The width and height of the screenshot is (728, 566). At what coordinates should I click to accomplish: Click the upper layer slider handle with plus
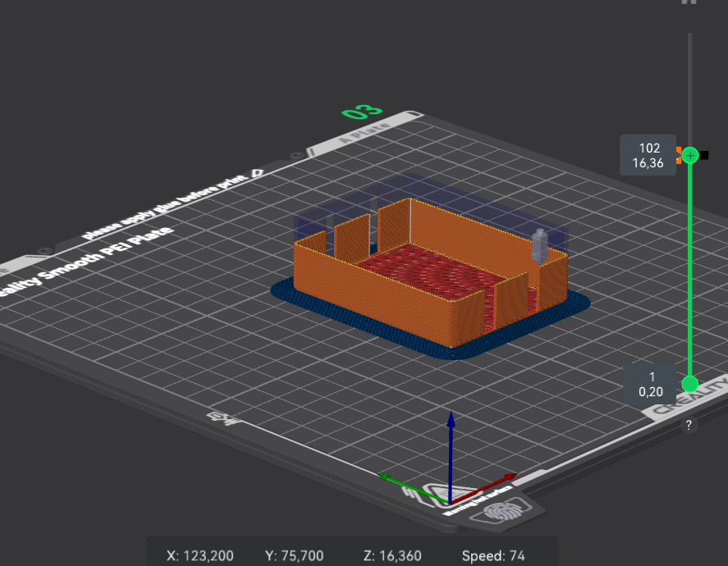click(x=690, y=155)
